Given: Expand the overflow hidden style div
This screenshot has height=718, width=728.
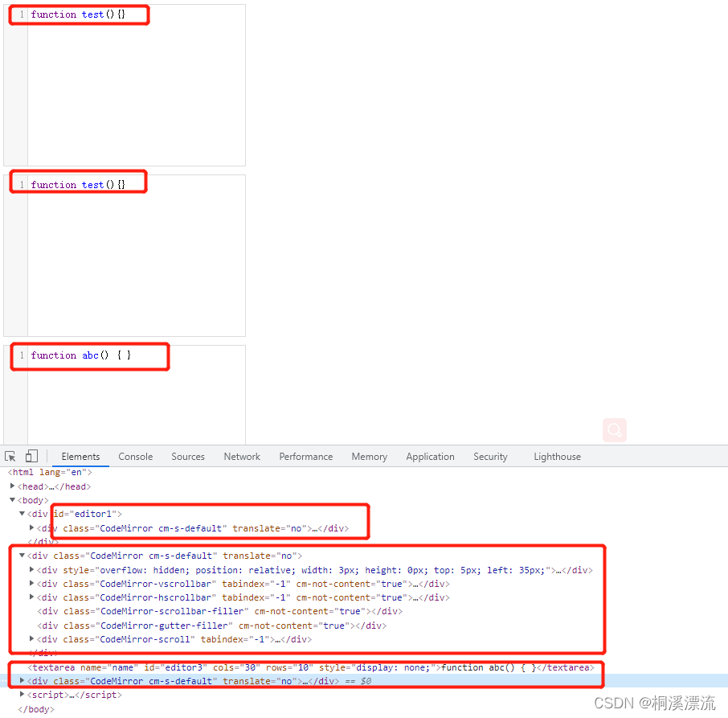Looking at the screenshot, I should coord(31,569).
